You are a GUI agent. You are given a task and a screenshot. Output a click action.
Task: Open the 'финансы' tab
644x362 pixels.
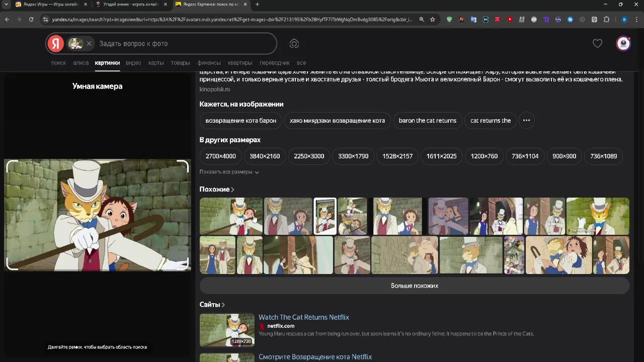click(x=209, y=63)
